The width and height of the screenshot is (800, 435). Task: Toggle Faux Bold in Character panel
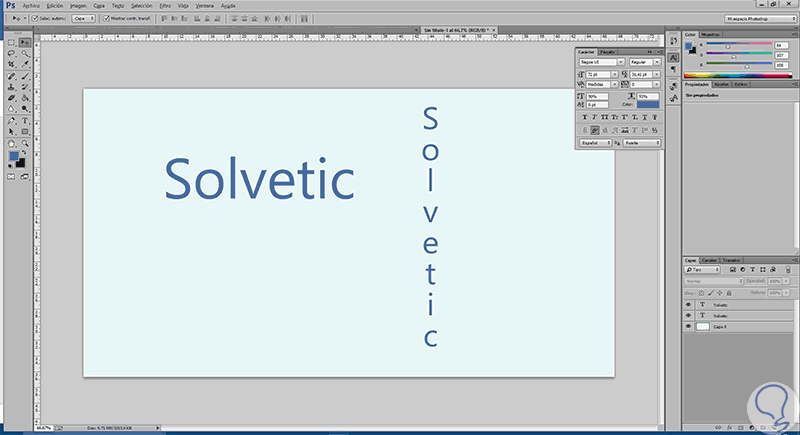pos(585,117)
